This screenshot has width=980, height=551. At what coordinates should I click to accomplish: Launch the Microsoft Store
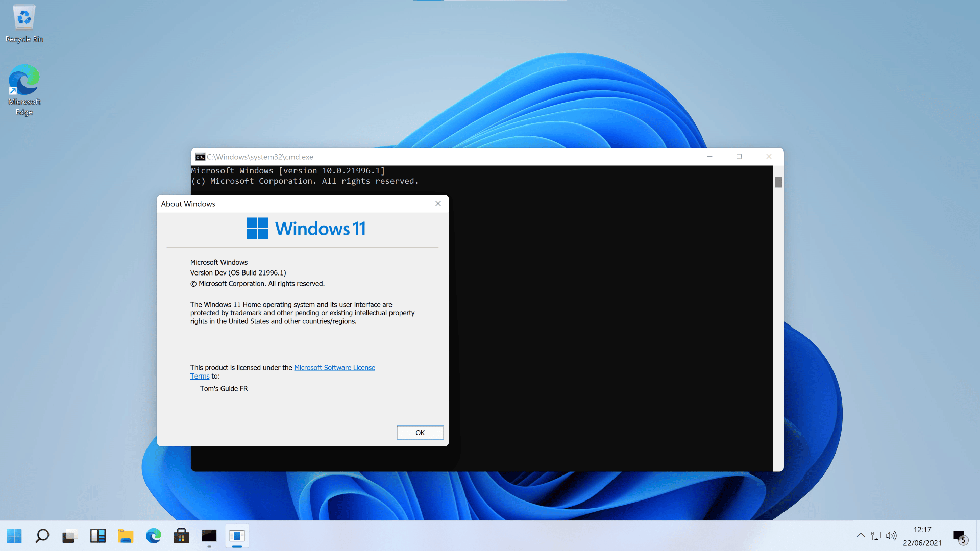point(181,536)
